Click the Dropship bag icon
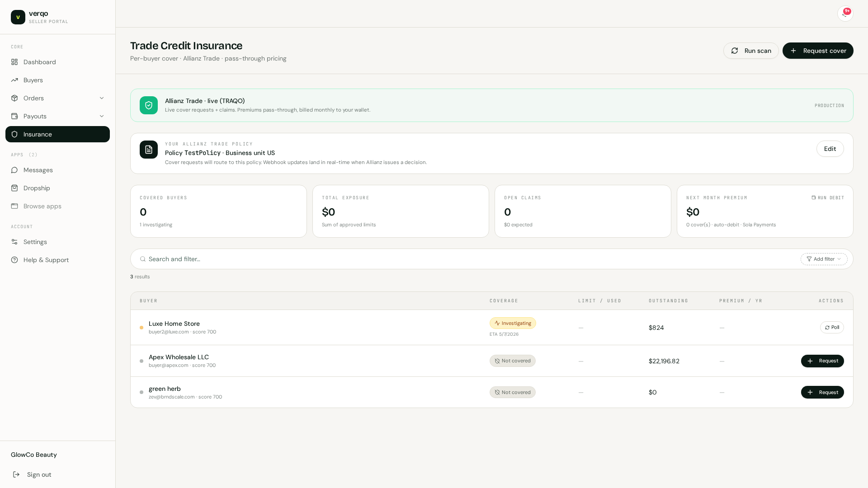868x488 pixels. click(x=14, y=188)
